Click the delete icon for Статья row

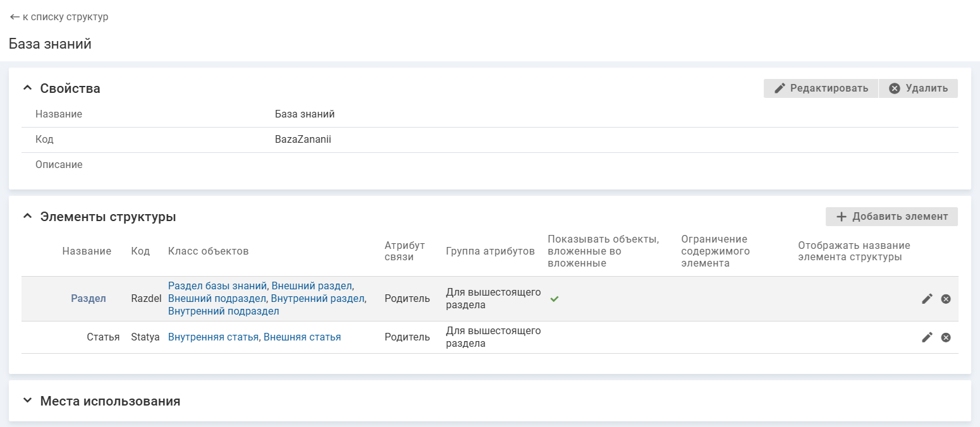(x=946, y=337)
